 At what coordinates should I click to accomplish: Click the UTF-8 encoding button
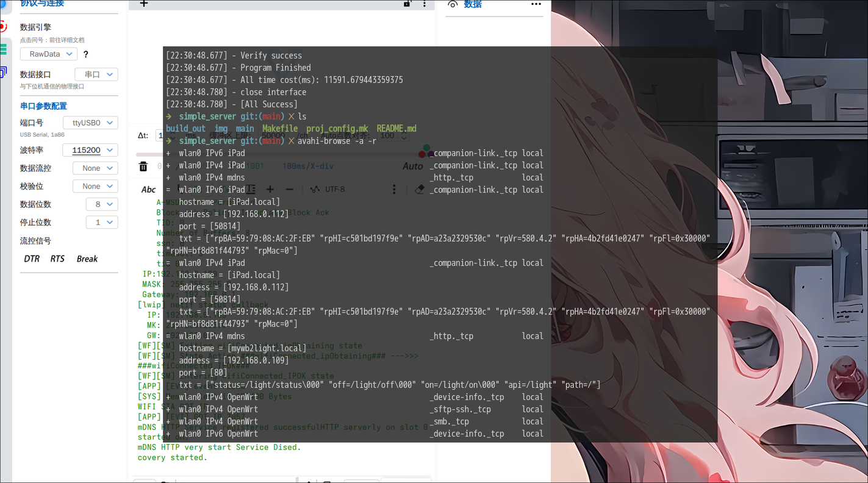click(x=328, y=190)
